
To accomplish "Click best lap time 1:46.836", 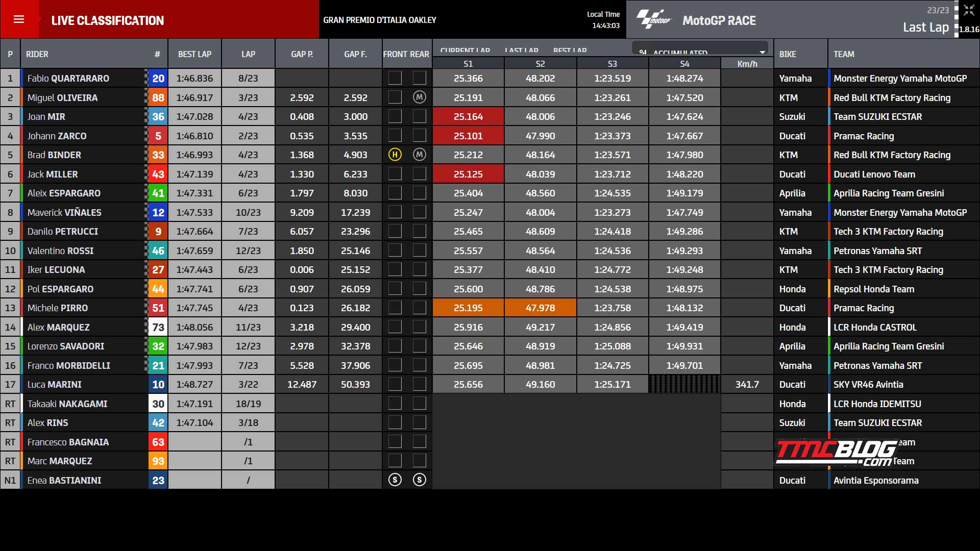I will 194,79.
